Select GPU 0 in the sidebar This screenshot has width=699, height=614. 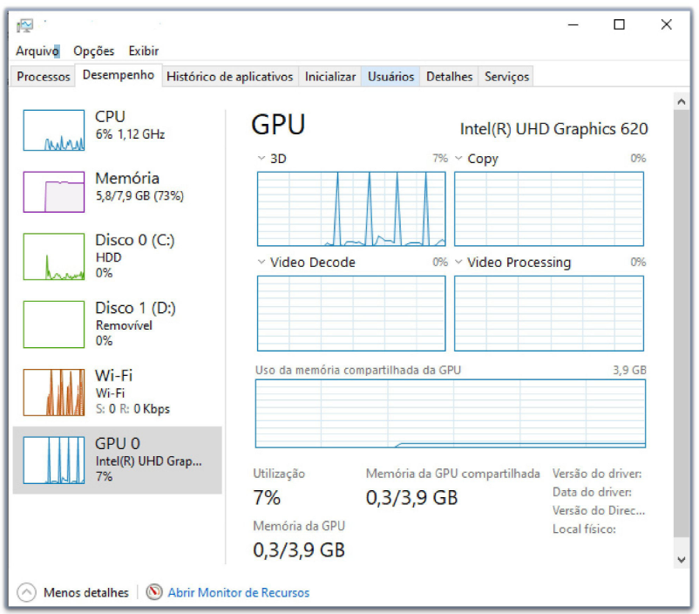tap(116, 459)
